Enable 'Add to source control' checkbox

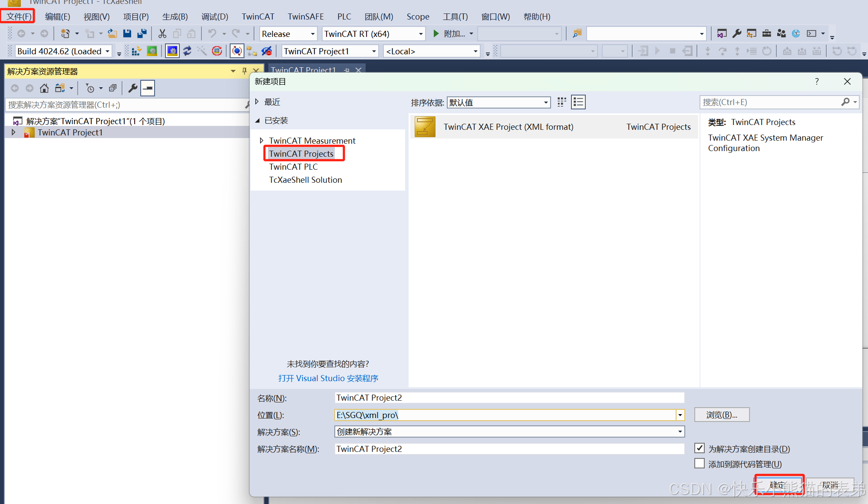699,464
